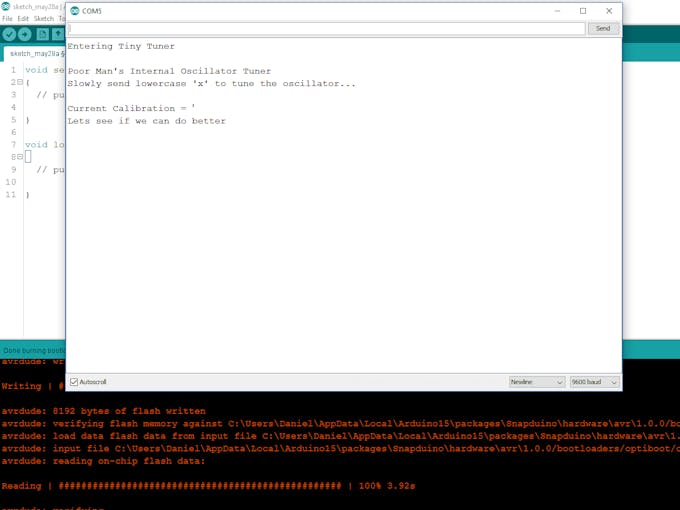The image size is (680, 510).
Task: Select the sketch_may28a tab
Action: [35, 53]
